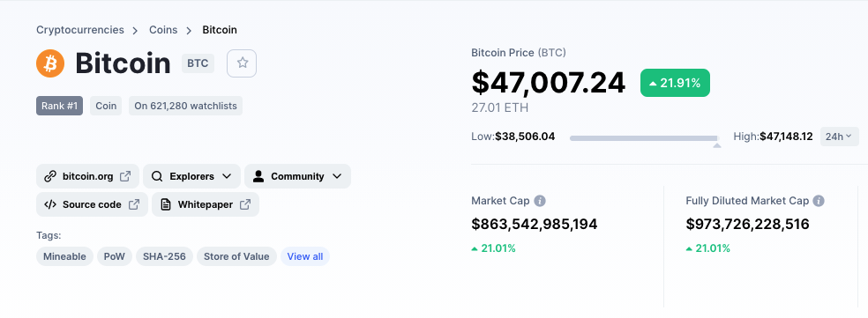Open the 24h time range dropdown
The height and width of the screenshot is (318, 868).
839,137
